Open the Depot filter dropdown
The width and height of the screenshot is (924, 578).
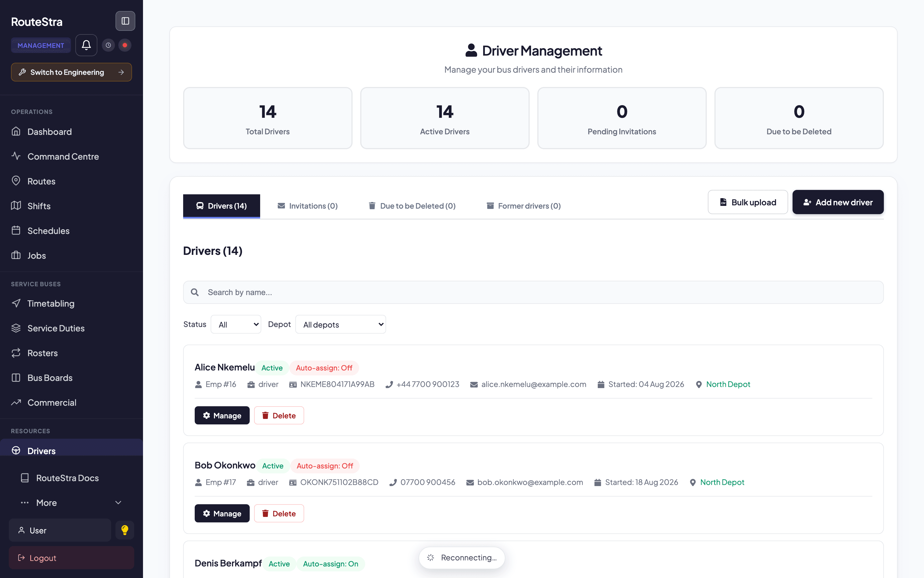click(340, 324)
